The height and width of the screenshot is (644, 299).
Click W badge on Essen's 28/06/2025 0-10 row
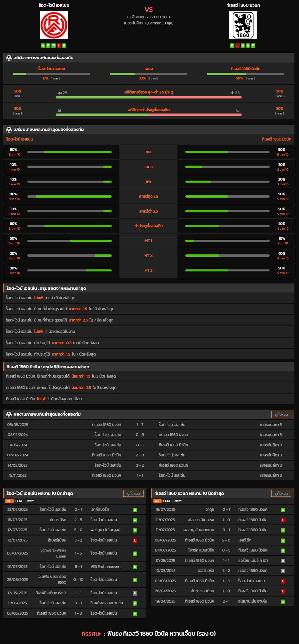point(135,580)
